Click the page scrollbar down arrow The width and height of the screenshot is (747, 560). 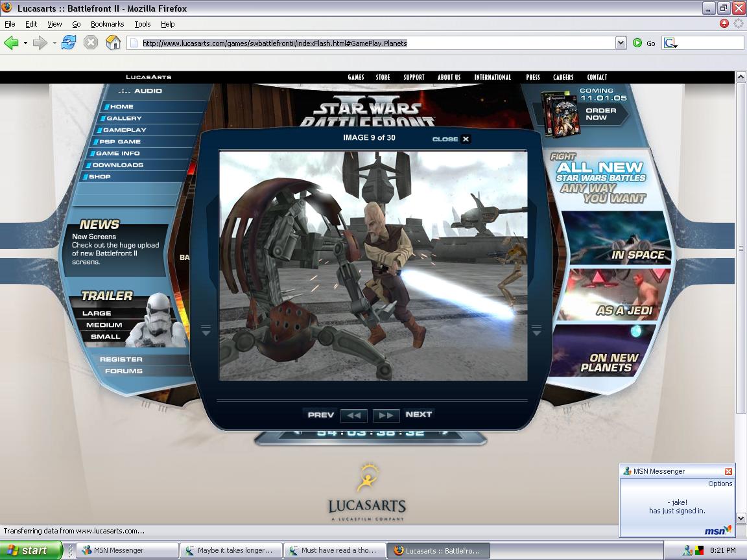click(741, 518)
